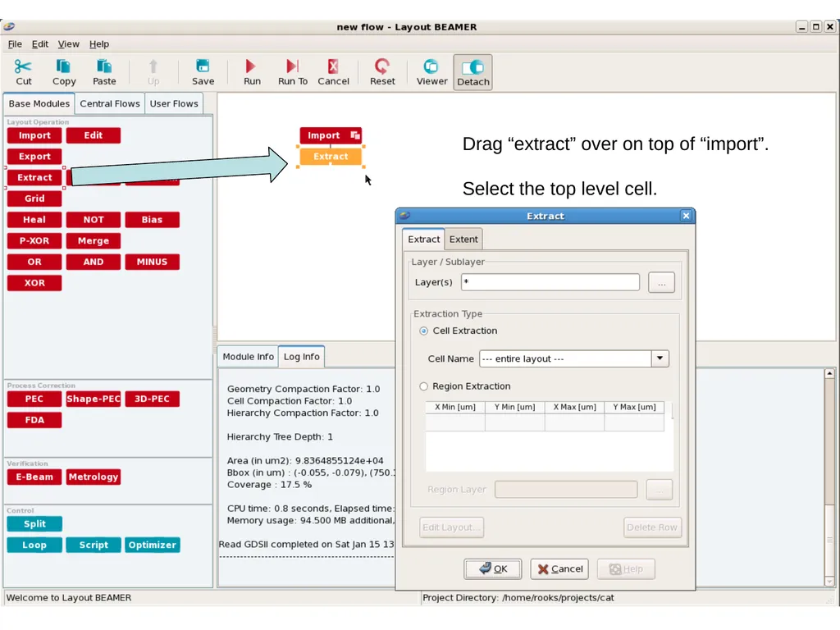Screen dimensions: 840x630
Task: Switch to the Central Flows tab
Action: point(110,103)
